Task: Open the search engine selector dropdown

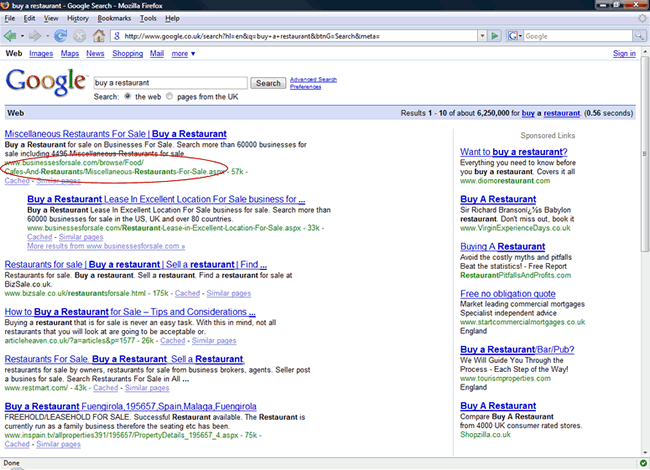Action: click(520, 36)
